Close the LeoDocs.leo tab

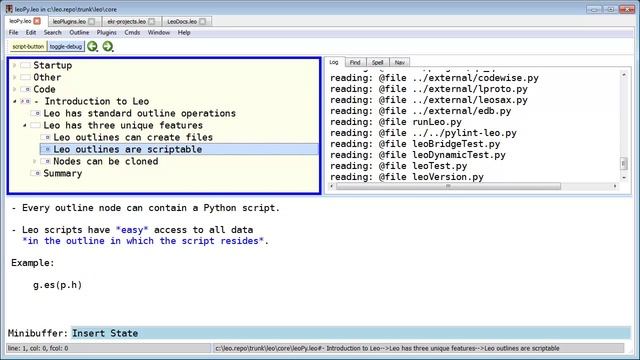pos(202,21)
